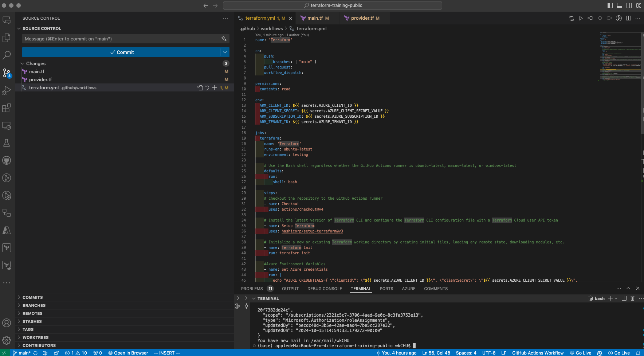Click the terraform-training-public command center search
The width and height of the screenshot is (644, 356).
click(333, 5)
